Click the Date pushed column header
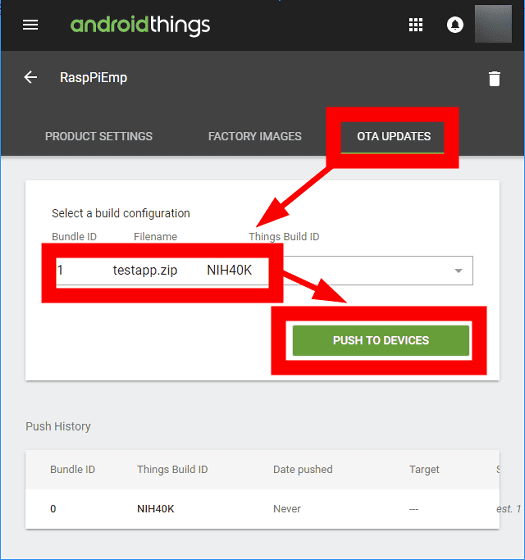The width and height of the screenshot is (525, 560). tap(303, 469)
